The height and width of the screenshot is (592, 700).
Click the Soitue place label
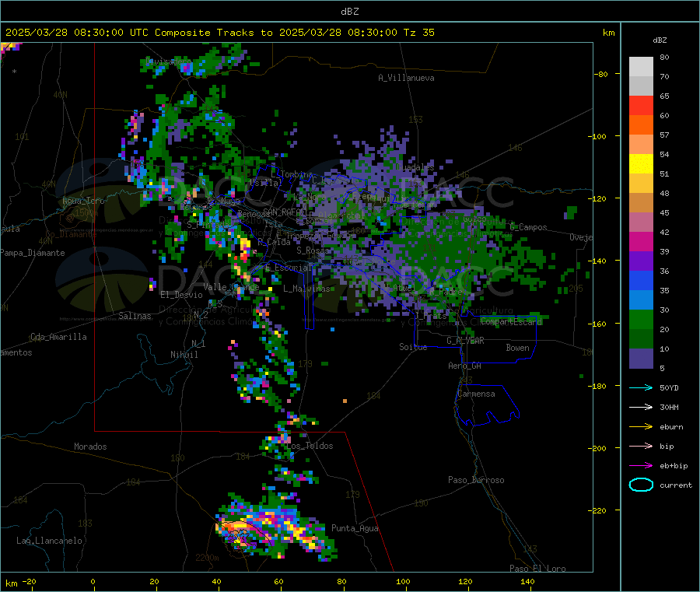[413, 347]
